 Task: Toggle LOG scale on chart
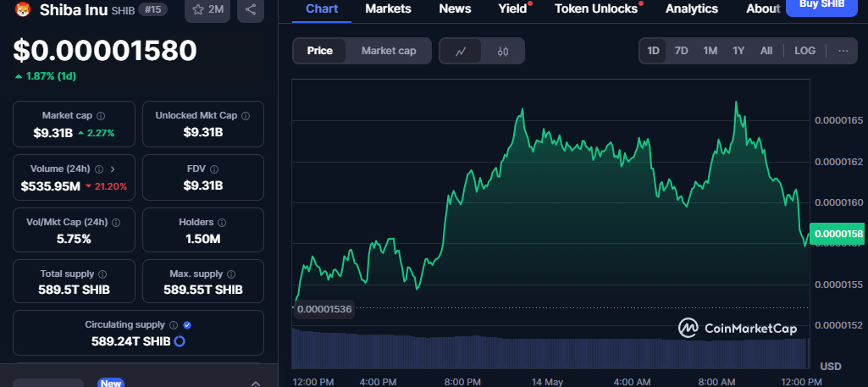coord(804,51)
